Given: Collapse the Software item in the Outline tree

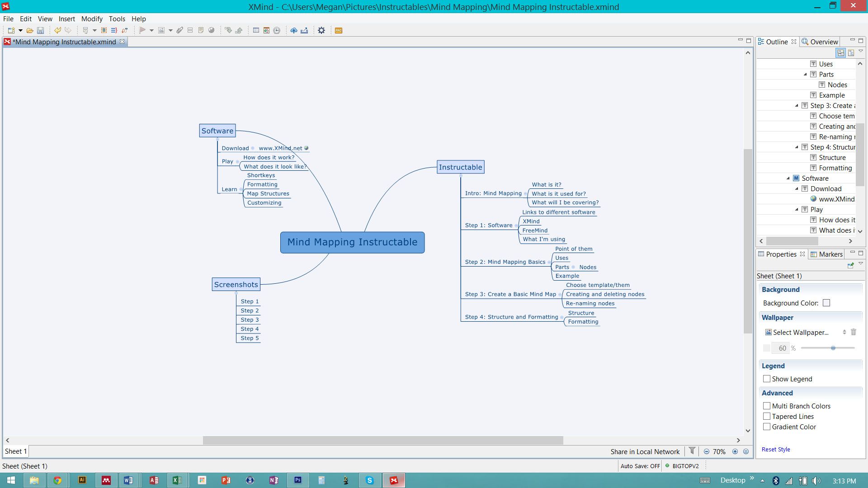Looking at the screenshot, I should pyautogui.click(x=788, y=178).
